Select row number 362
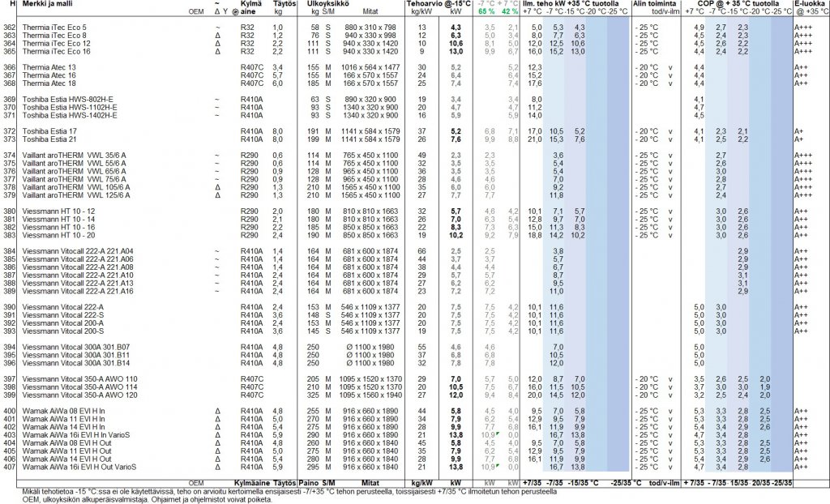The width and height of the screenshot is (830, 504). point(10,28)
